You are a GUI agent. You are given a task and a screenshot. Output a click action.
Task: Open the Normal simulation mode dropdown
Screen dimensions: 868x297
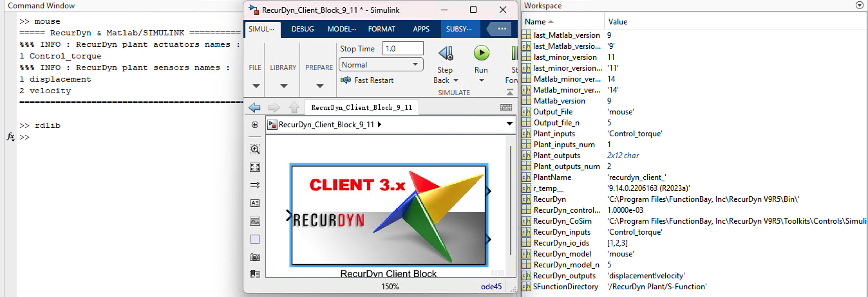click(381, 64)
